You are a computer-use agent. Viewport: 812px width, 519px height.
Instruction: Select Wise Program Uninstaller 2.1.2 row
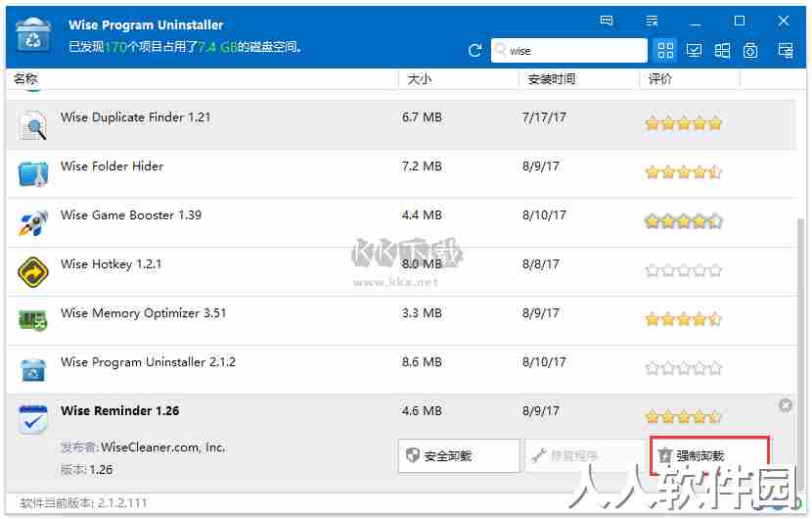pos(401,369)
